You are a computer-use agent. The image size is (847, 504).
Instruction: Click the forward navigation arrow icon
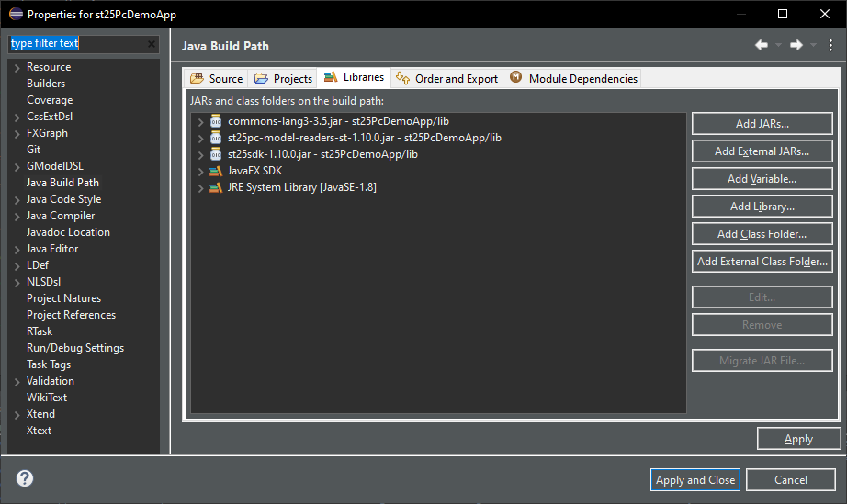tap(796, 45)
